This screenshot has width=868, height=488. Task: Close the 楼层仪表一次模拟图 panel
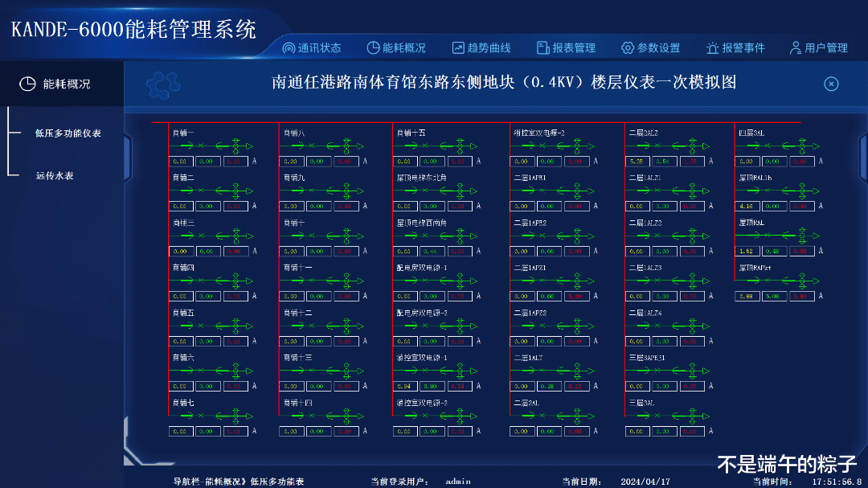(831, 84)
